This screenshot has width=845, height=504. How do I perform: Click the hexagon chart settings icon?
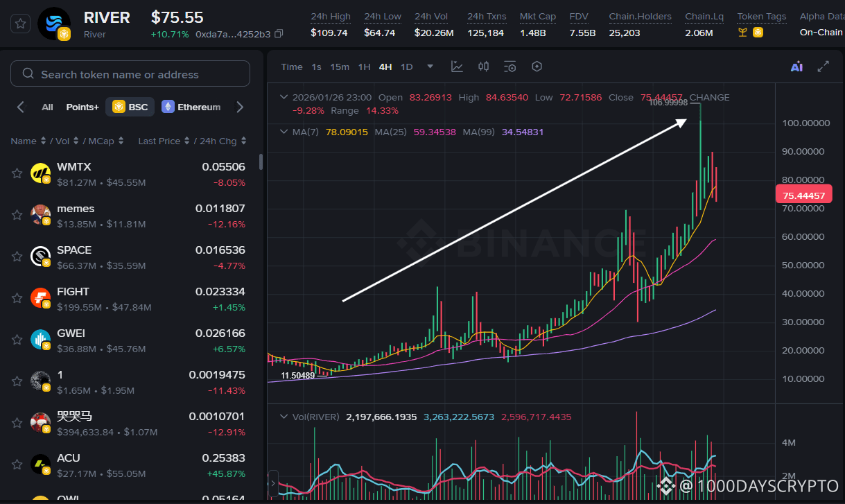pos(537,67)
